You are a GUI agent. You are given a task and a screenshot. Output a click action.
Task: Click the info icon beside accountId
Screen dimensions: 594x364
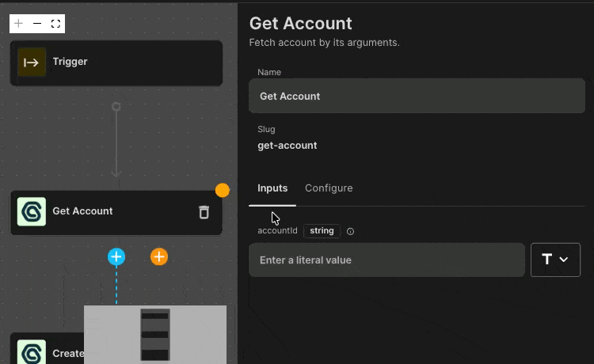[350, 232]
